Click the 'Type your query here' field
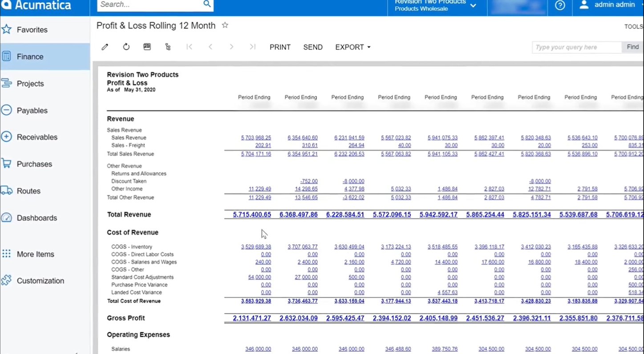The width and height of the screenshot is (644, 354). (576, 47)
